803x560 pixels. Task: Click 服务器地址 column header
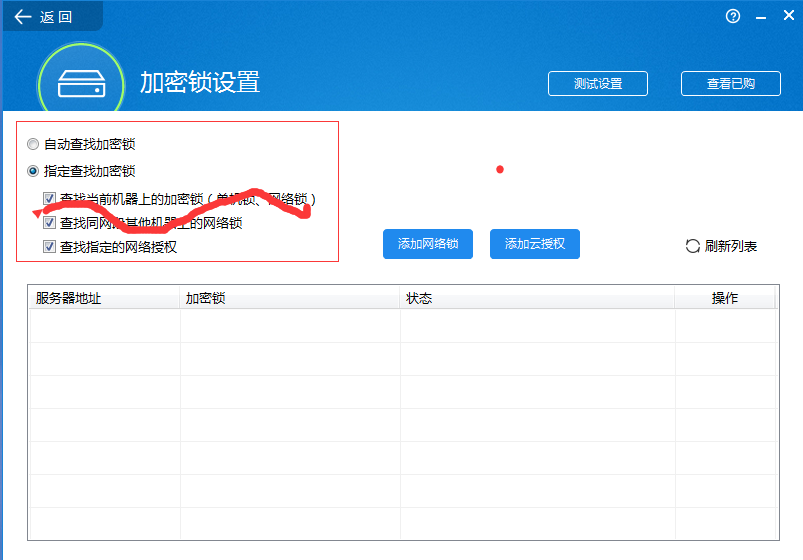pyautogui.click(x=104, y=298)
